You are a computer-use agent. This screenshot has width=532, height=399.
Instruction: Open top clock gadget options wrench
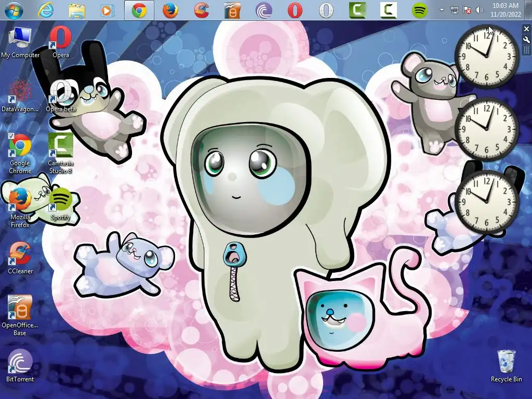(x=527, y=39)
